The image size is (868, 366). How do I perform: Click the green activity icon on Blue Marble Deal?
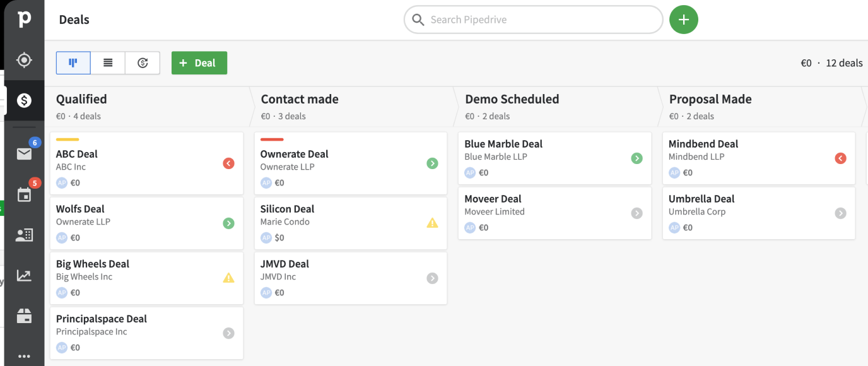coord(637,158)
